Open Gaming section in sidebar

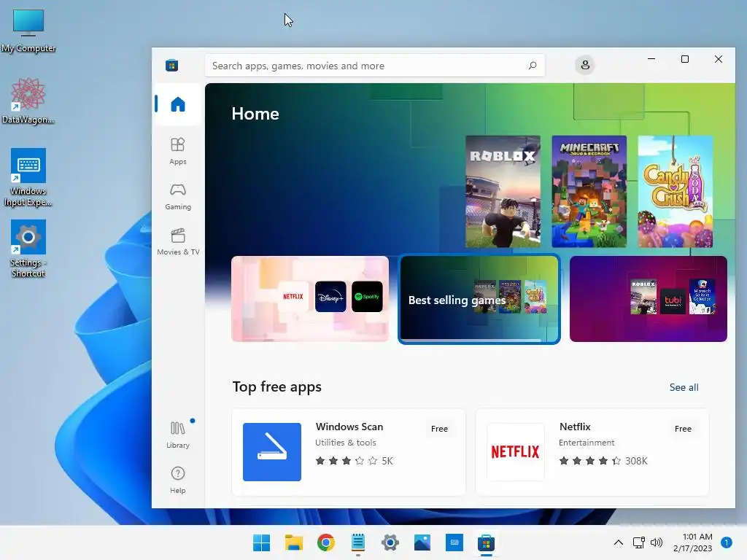[178, 196]
